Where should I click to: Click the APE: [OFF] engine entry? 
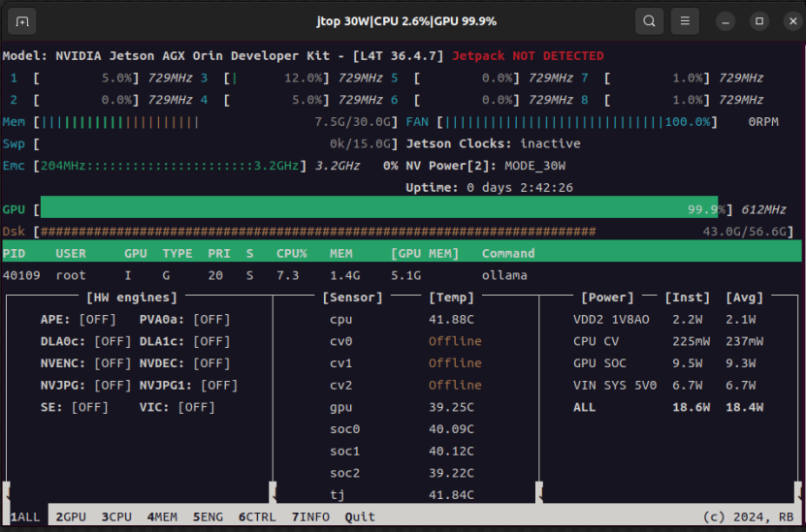pyautogui.click(x=79, y=320)
